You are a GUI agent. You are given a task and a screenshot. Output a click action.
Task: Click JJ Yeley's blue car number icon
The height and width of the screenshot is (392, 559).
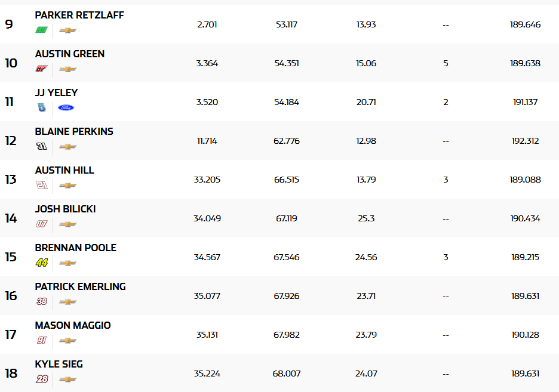click(41, 108)
